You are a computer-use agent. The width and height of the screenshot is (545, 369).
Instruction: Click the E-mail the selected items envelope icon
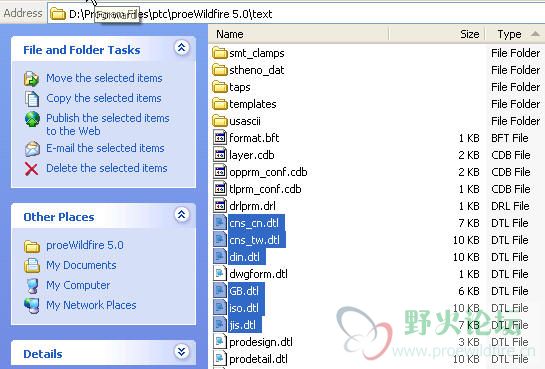pos(32,149)
